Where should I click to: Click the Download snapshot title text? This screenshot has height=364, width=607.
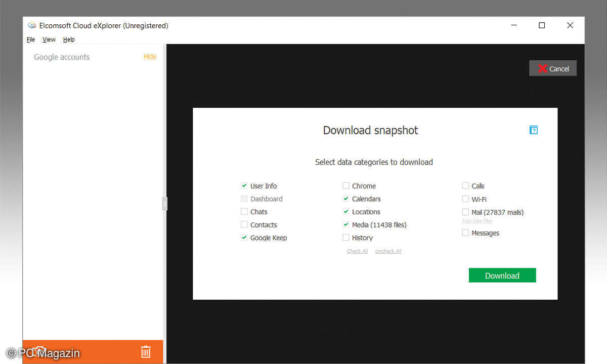[371, 130]
